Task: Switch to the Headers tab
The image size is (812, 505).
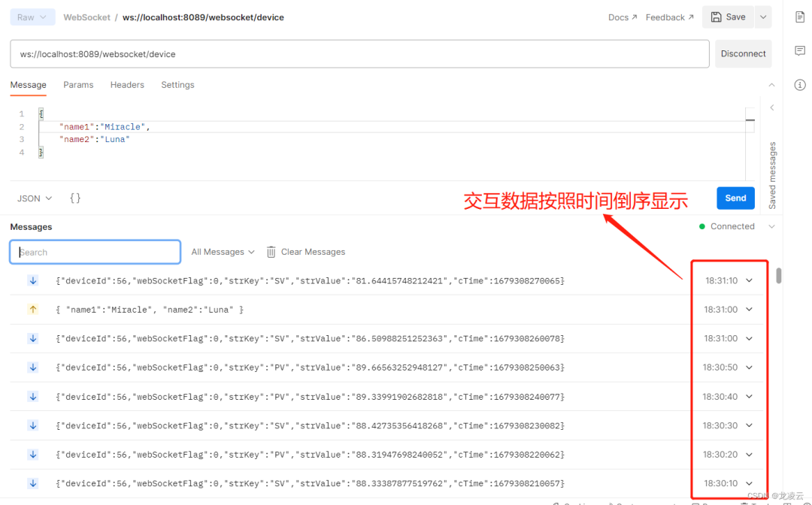Action: click(x=127, y=85)
